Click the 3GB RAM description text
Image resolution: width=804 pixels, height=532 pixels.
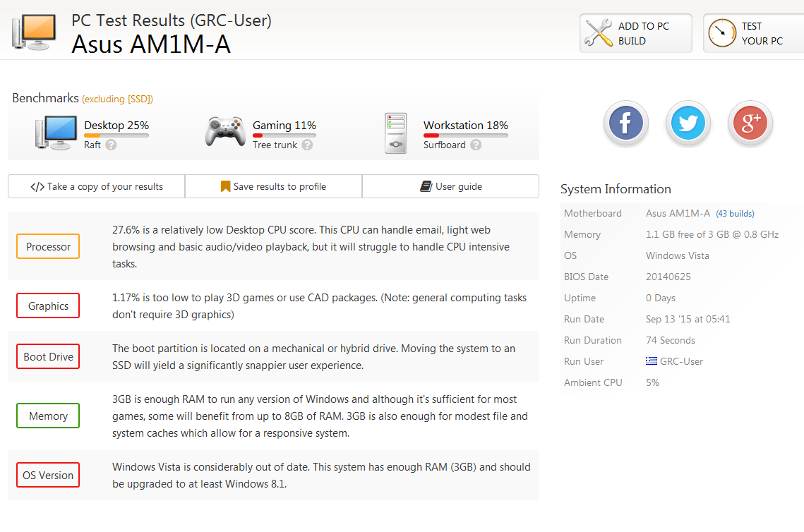tap(320, 416)
